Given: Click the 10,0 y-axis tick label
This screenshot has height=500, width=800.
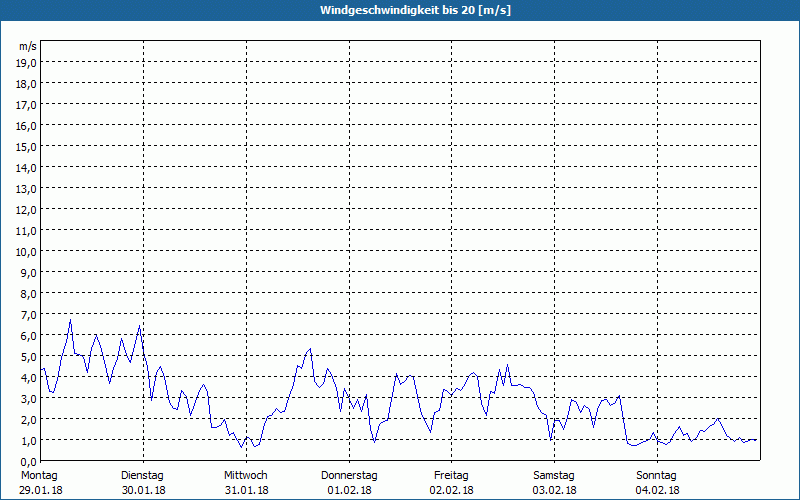Looking at the screenshot, I should tap(26, 251).
